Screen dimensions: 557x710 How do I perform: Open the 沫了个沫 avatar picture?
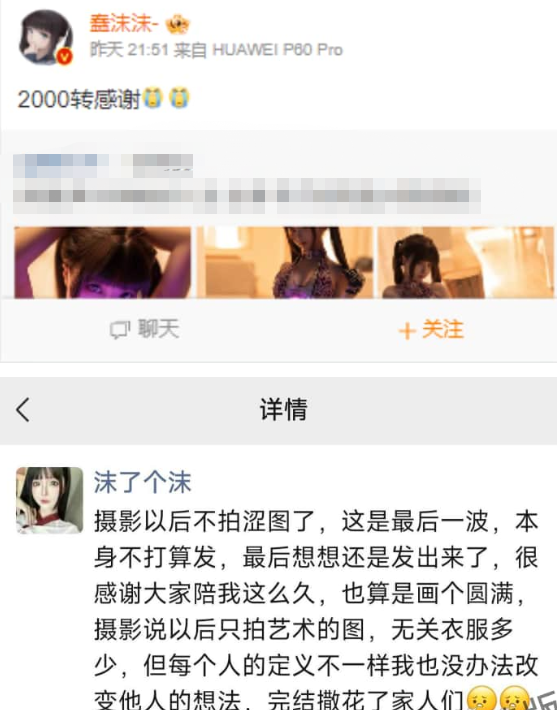click(x=50, y=500)
